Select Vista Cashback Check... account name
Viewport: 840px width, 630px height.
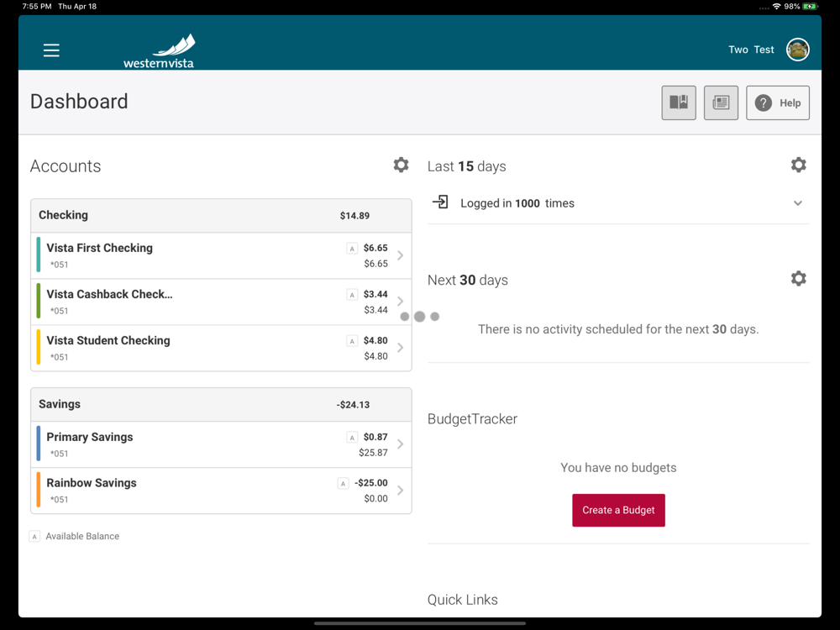click(x=109, y=294)
